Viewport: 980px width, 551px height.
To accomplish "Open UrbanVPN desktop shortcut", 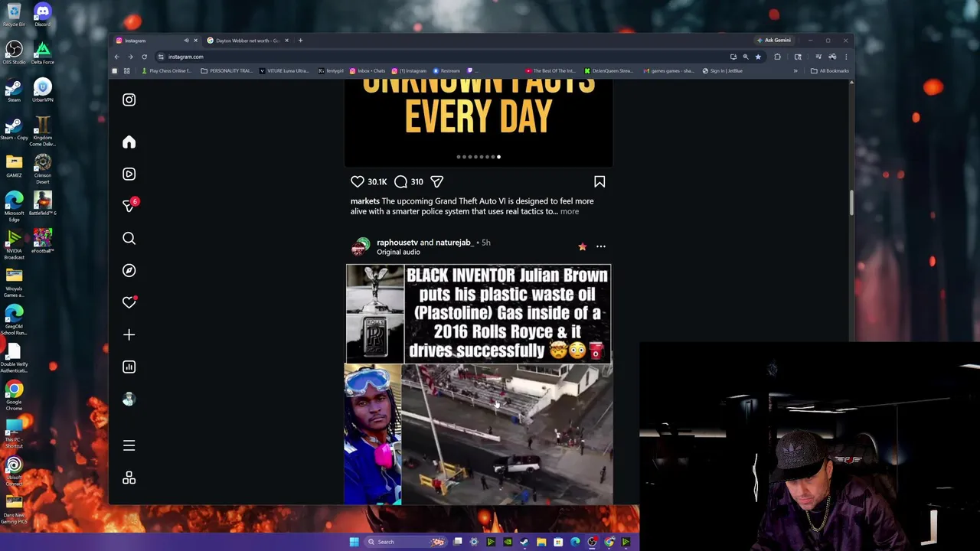I will (x=42, y=90).
